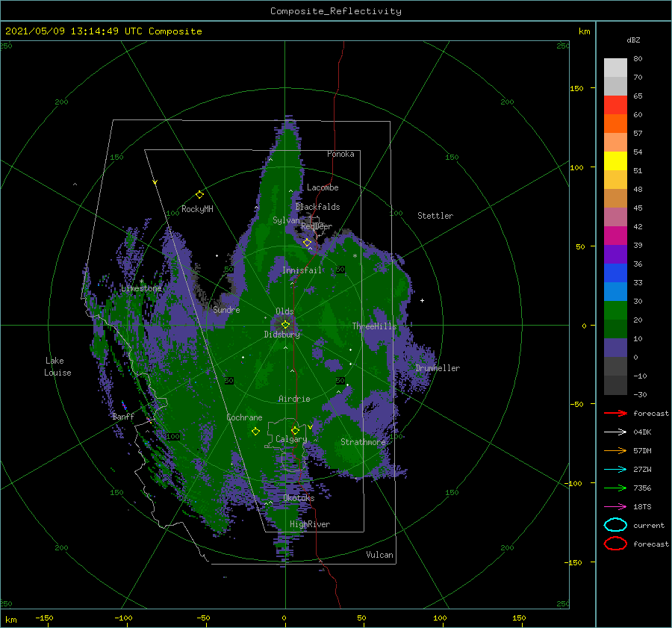This screenshot has width=672, height=628.
Task: Click the Drumheller town label
Action: tap(438, 368)
